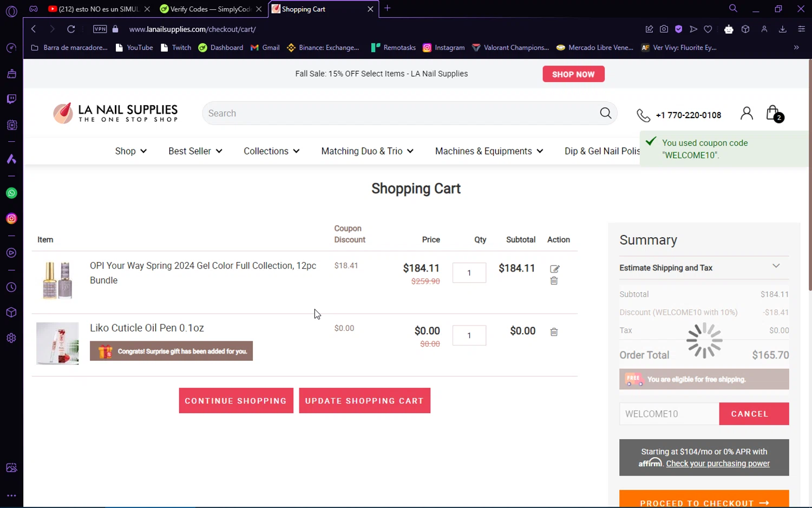Open WhatsApp in the Opera sidebar
812x508 pixels.
[11, 193]
